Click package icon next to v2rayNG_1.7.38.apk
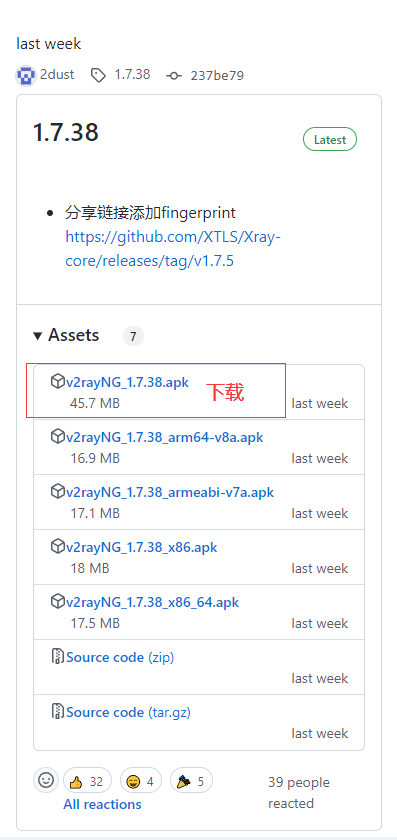 (x=57, y=381)
